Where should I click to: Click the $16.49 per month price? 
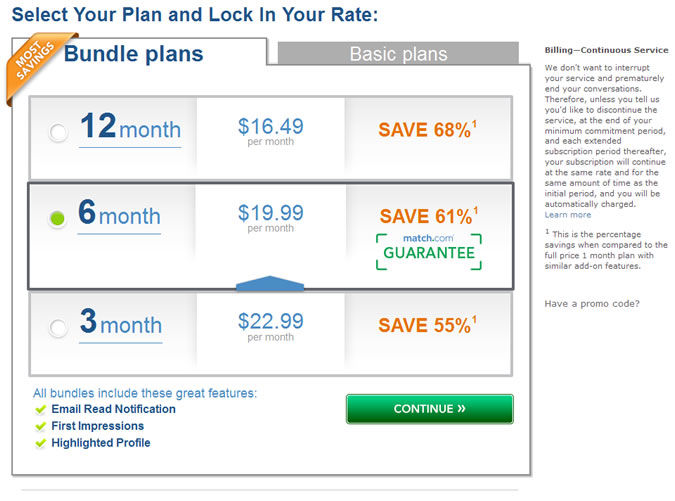point(271,131)
